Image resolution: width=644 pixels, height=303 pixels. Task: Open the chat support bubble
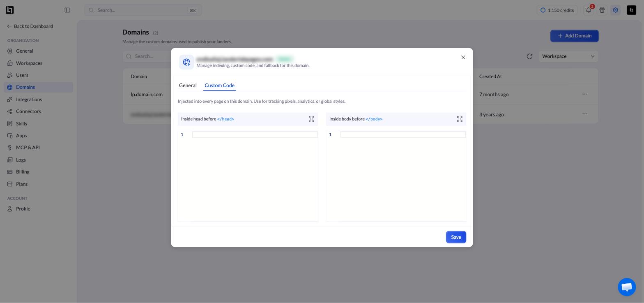tap(627, 287)
